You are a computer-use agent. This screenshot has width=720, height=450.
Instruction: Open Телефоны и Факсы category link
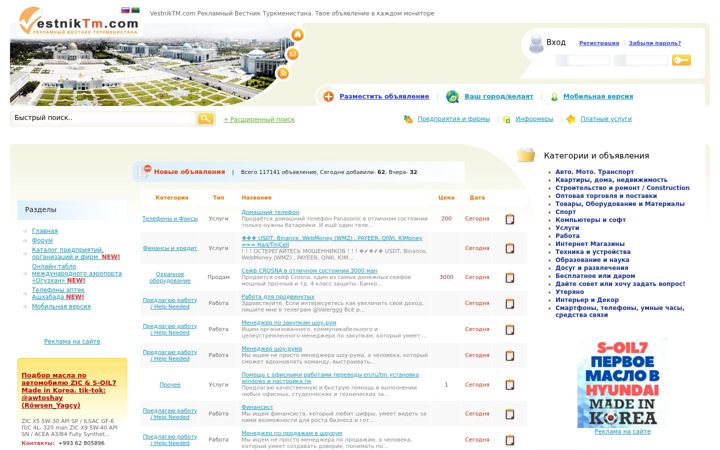coord(170,219)
